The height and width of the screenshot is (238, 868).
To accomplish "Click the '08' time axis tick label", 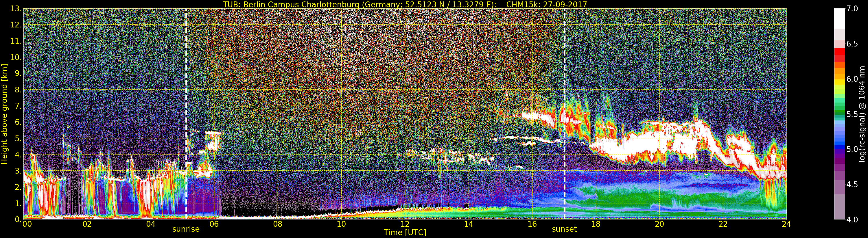I will click(x=278, y=224).
